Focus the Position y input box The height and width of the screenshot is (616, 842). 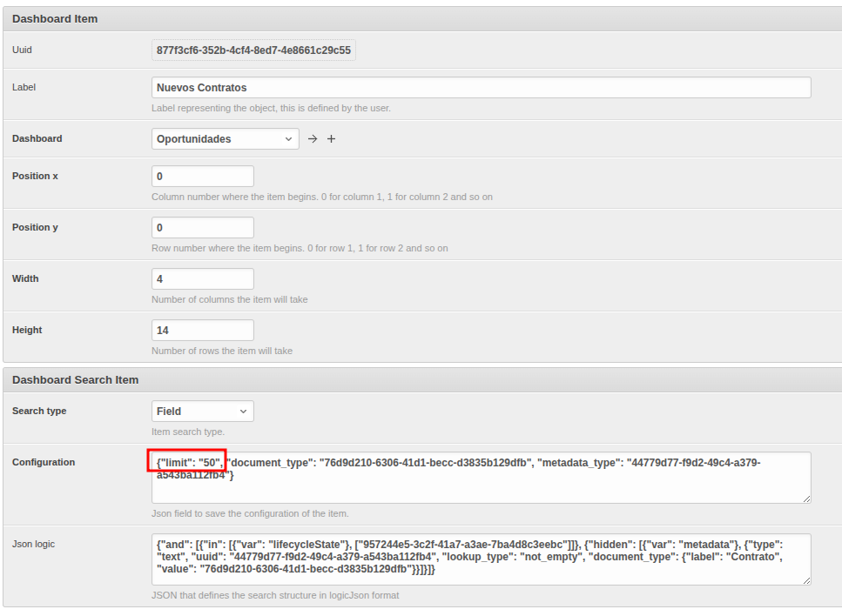pos(202,228)
